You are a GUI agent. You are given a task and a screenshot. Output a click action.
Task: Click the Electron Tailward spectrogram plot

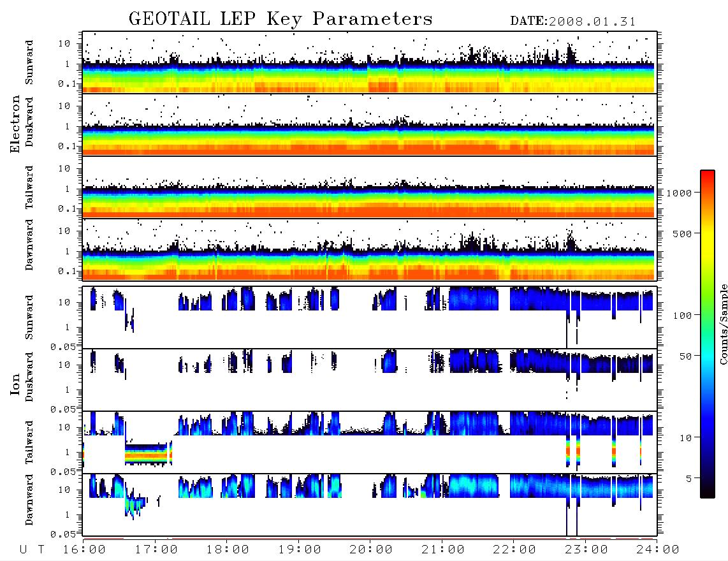click(370, 187)
